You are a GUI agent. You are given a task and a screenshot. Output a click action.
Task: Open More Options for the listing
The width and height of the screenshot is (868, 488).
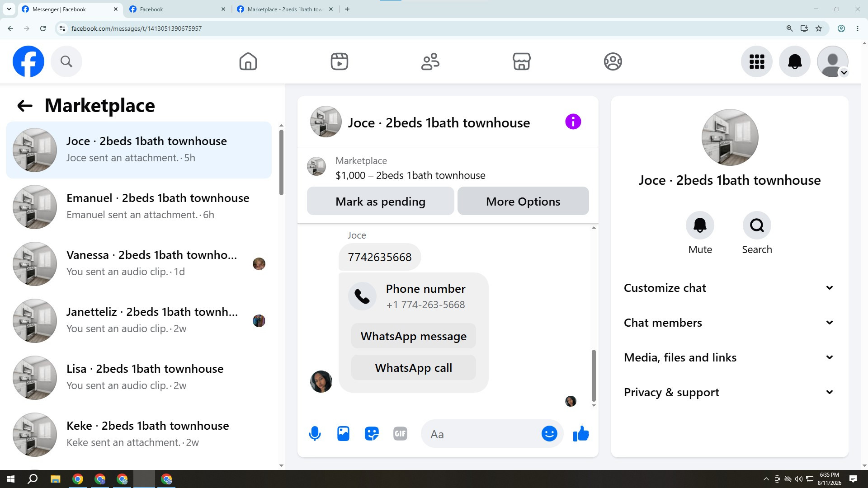pyautogui.click(x=523, y=201)
